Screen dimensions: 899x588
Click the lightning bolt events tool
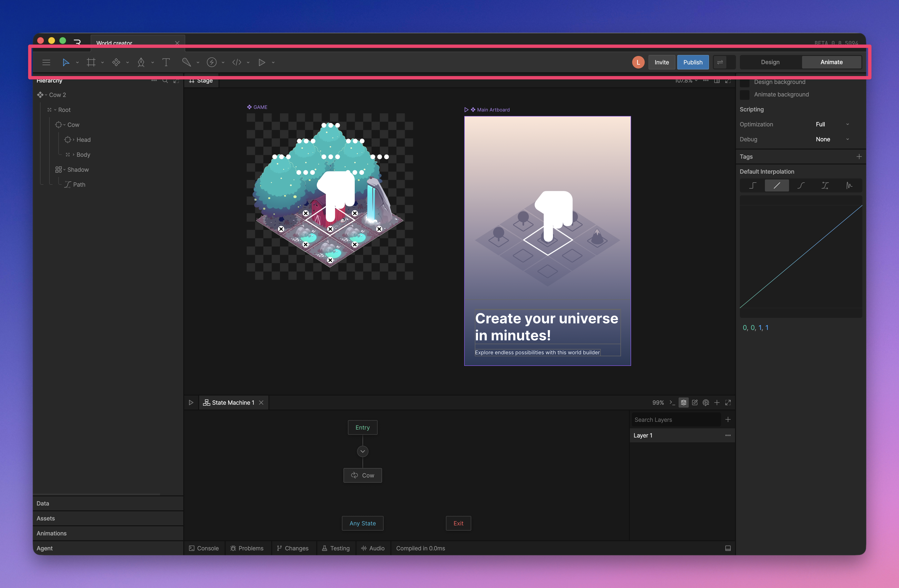coord(211,62)
